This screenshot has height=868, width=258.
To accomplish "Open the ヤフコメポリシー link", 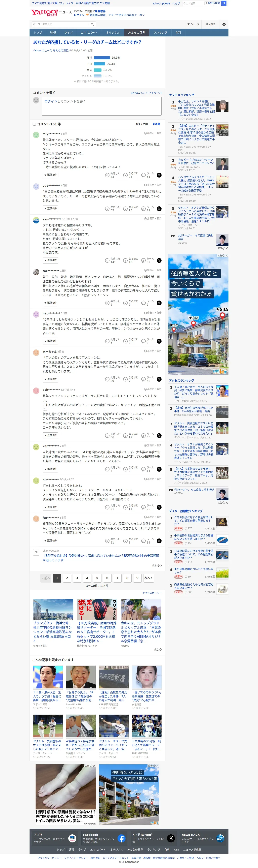I will (152, 593).
